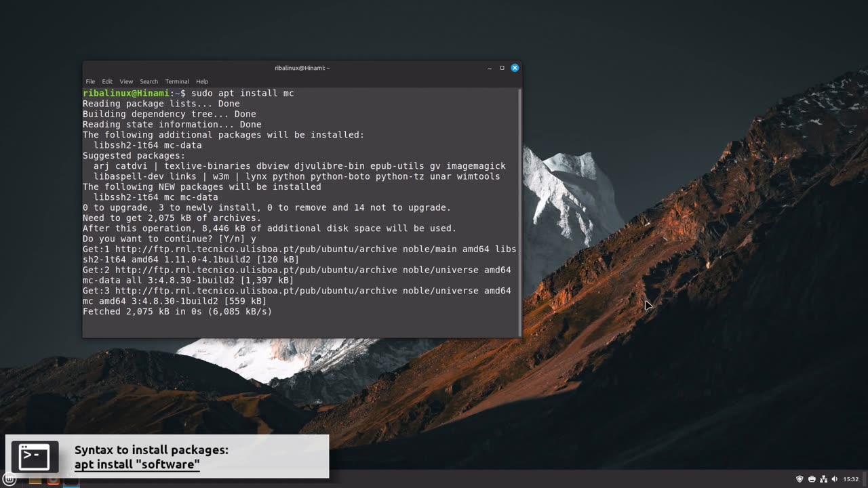Open the Linux Mint start menu
The width and height of the screenshot is (868, 488).
pos(9,479)
